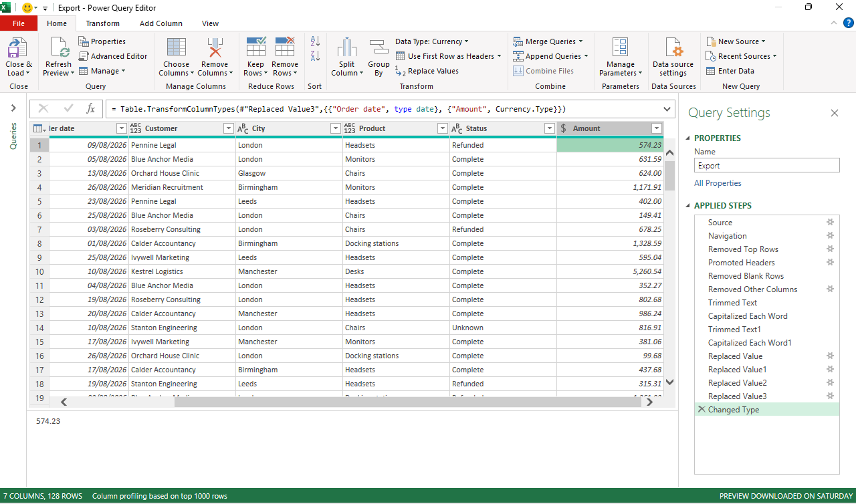Screen dimensions: 856x504
Task: Click the smiley feedback icon
Action: point(29,8)
